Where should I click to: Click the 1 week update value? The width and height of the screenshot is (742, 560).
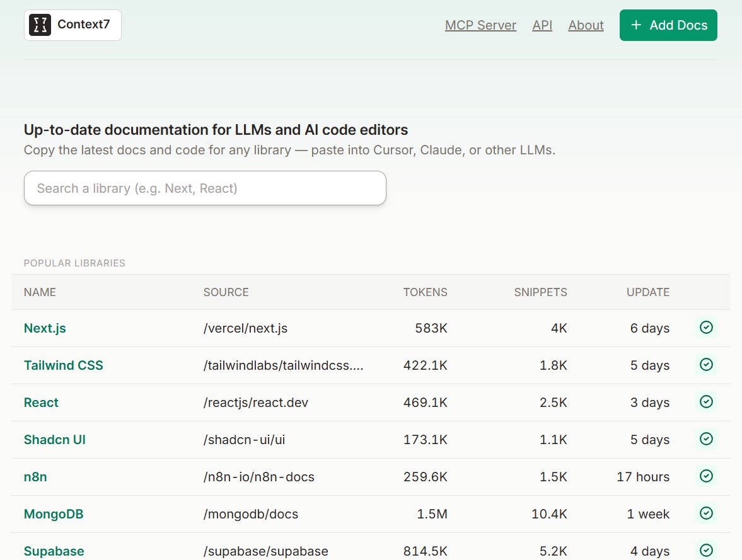click(648, 514)
